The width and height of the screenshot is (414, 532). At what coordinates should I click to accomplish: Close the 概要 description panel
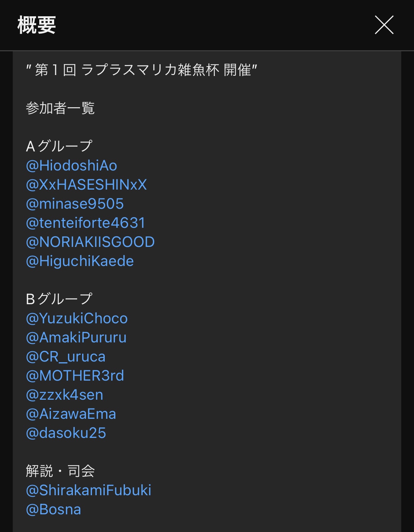pos(384,25)
